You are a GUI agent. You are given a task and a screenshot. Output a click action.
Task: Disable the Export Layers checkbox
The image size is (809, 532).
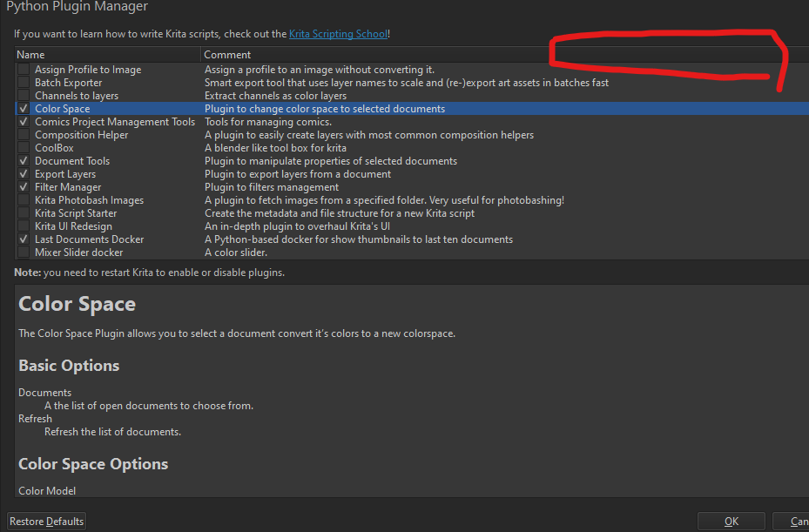[x=24, y=174]
